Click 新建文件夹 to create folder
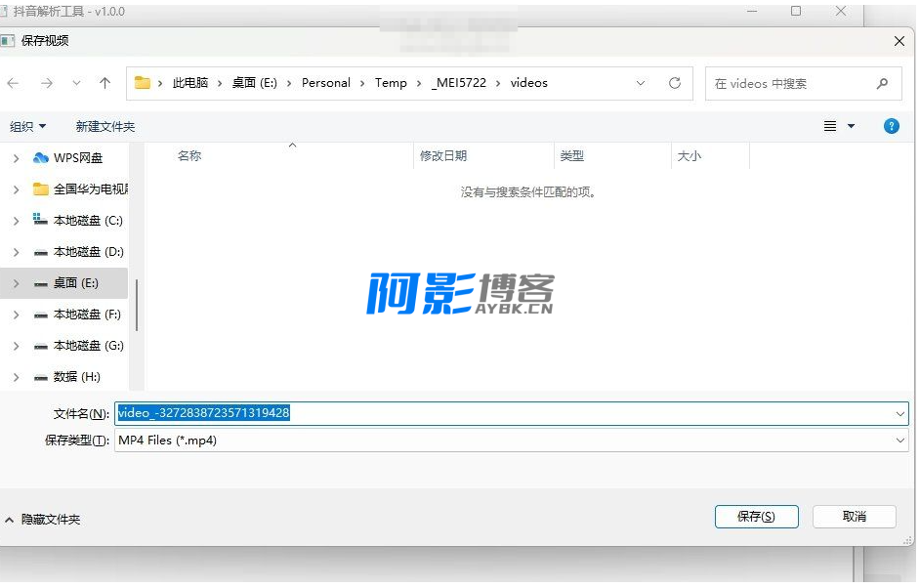 105,126
